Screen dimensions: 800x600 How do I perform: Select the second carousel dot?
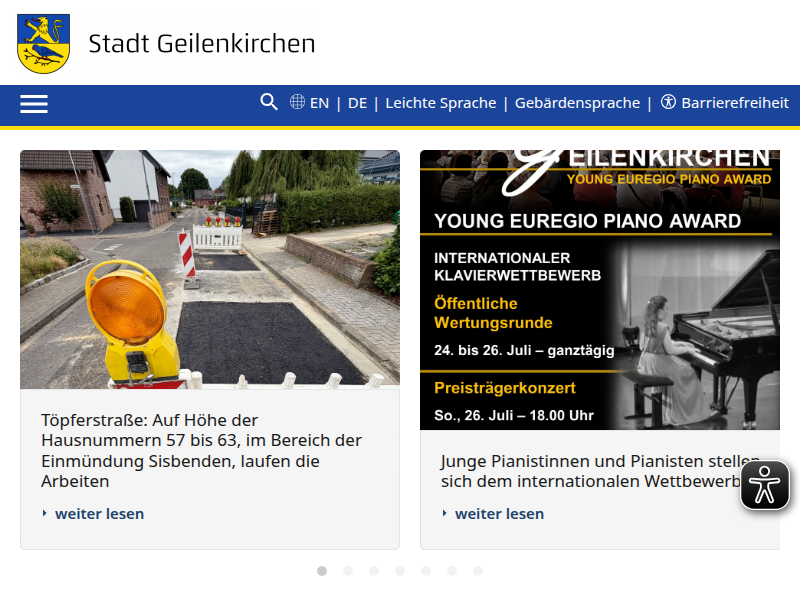(x=348, y=571)
